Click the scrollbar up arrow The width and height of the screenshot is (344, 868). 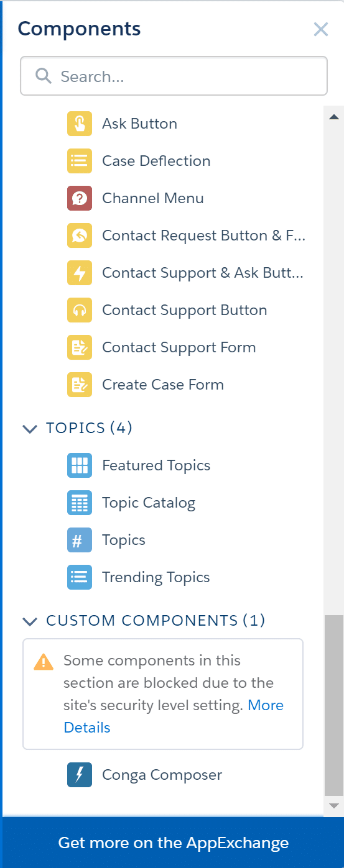coord(333,117)
